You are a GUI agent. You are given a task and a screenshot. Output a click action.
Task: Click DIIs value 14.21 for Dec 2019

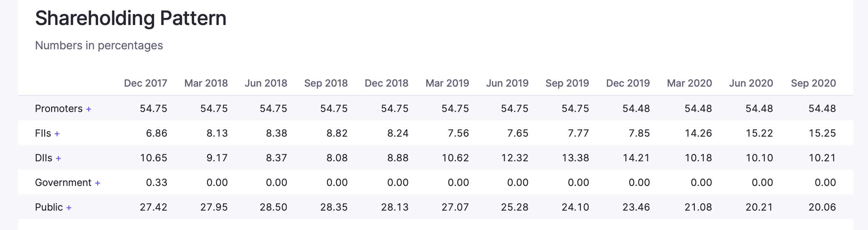(636, 158)
